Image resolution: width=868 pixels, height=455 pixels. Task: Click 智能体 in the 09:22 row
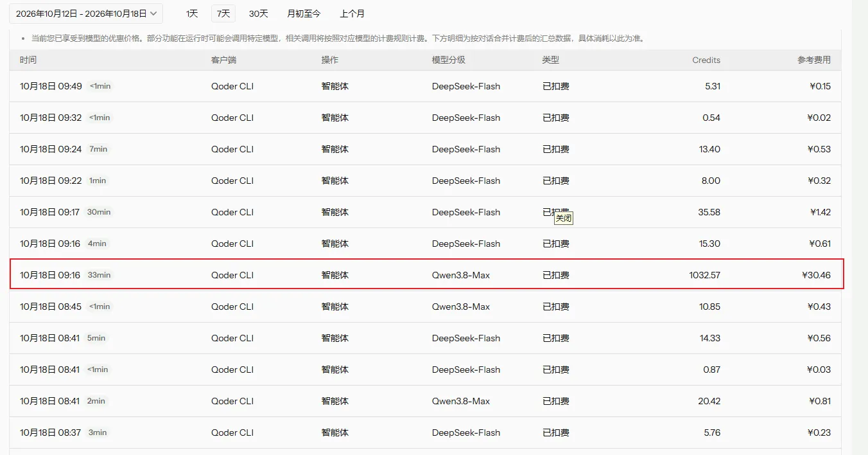[335, 181]
